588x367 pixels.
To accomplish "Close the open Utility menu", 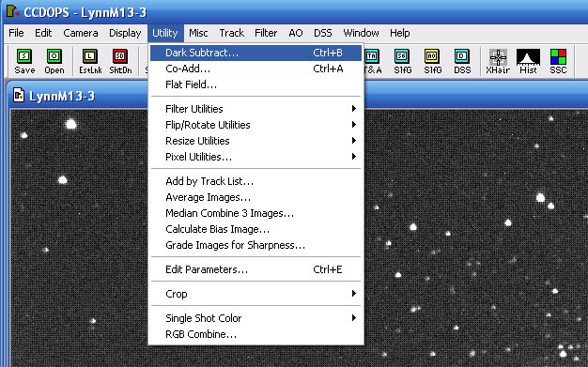I will 165,33.
